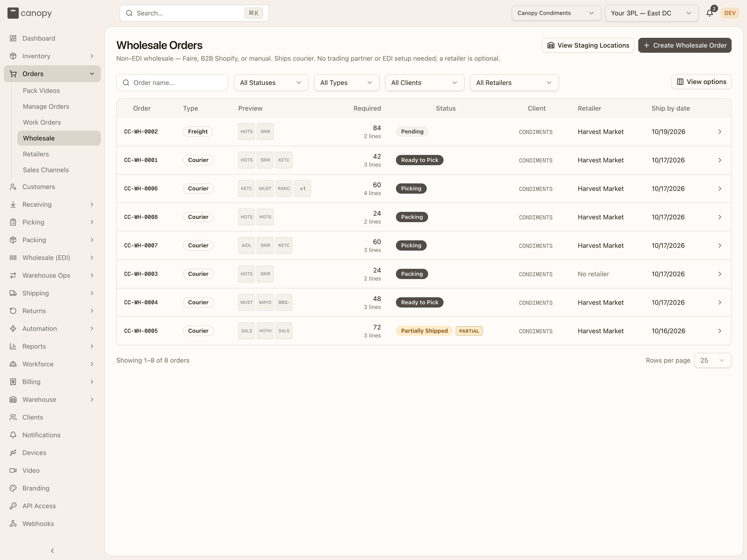Open View options
747x560 pixels.
click(x=701, y=82)
